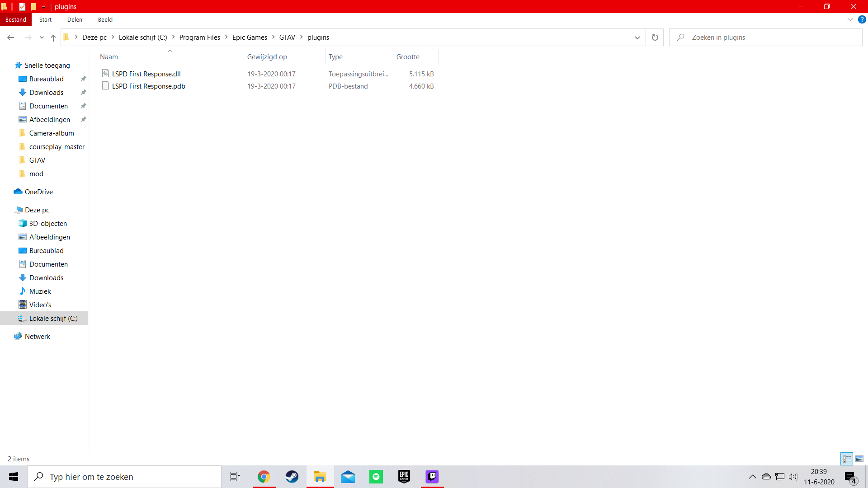This screenshot has height=488, width=868.
Task: Open Steam from the taskbar
Action: point(292,477)
